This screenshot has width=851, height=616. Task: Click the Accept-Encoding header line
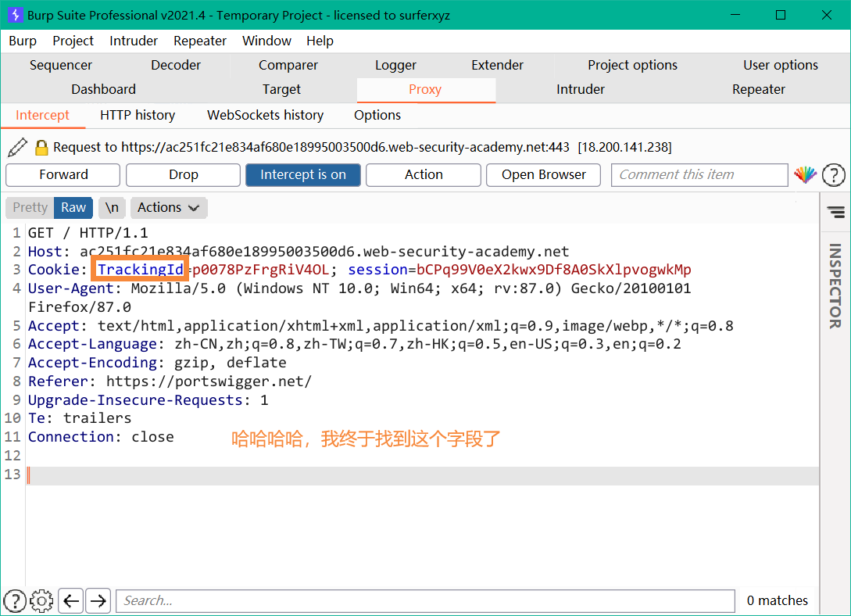(157, 363)
